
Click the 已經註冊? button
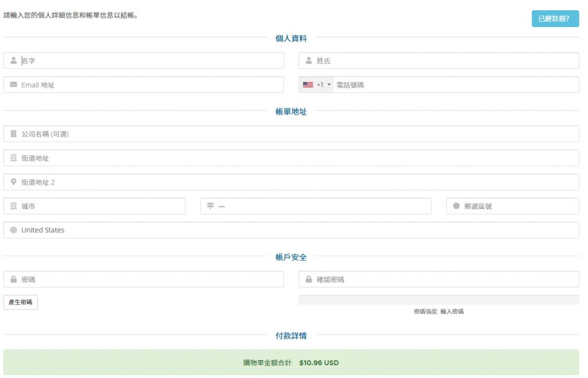[554, 19]
